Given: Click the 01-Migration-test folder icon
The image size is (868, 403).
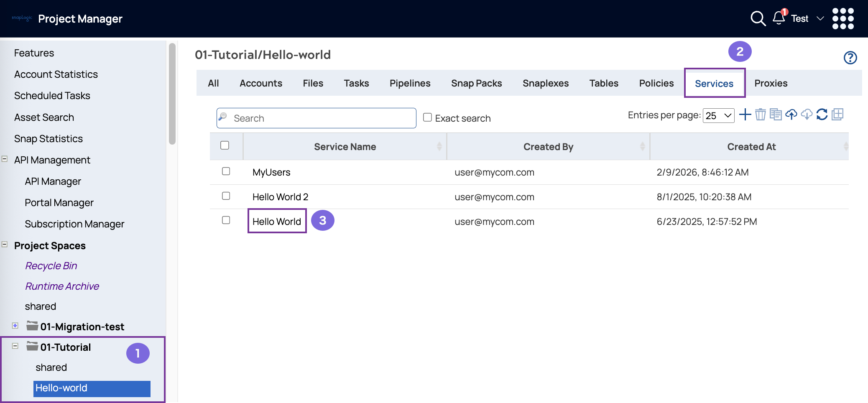Looking at the screenshot, I should tap(32, 326).
